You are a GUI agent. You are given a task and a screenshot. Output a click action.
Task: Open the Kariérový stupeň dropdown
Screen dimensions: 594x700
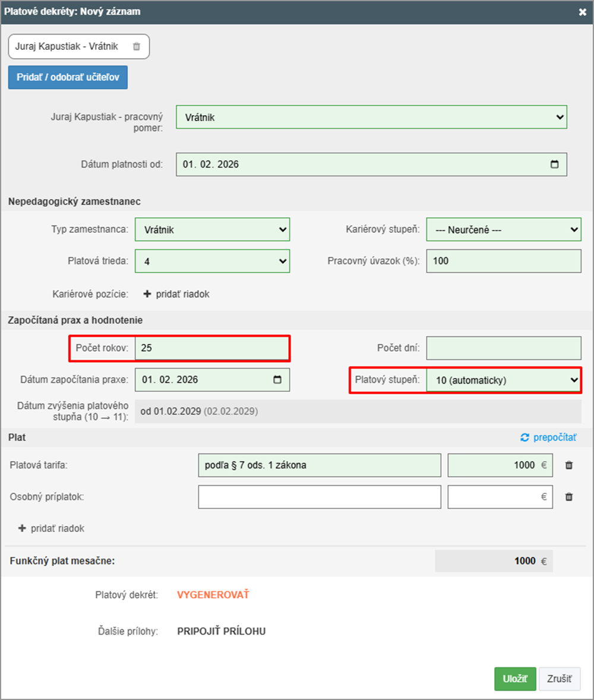pyautogui.click(x=503, y=230)
